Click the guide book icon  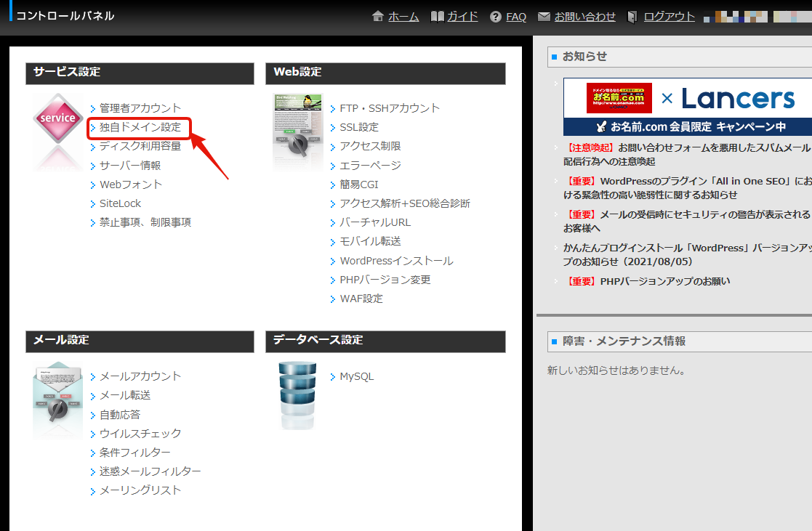pos(437,17)
